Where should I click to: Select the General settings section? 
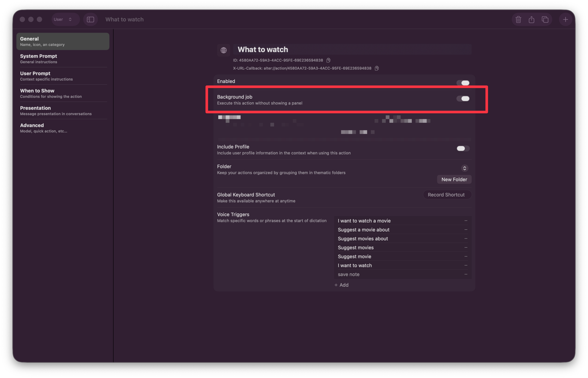(63, 41)
